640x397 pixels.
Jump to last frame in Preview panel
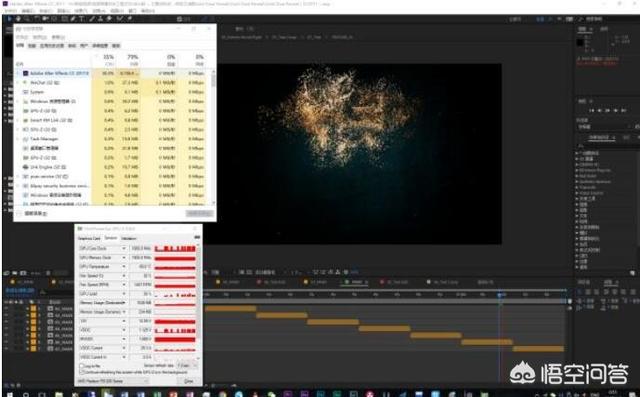click(624, 110)
